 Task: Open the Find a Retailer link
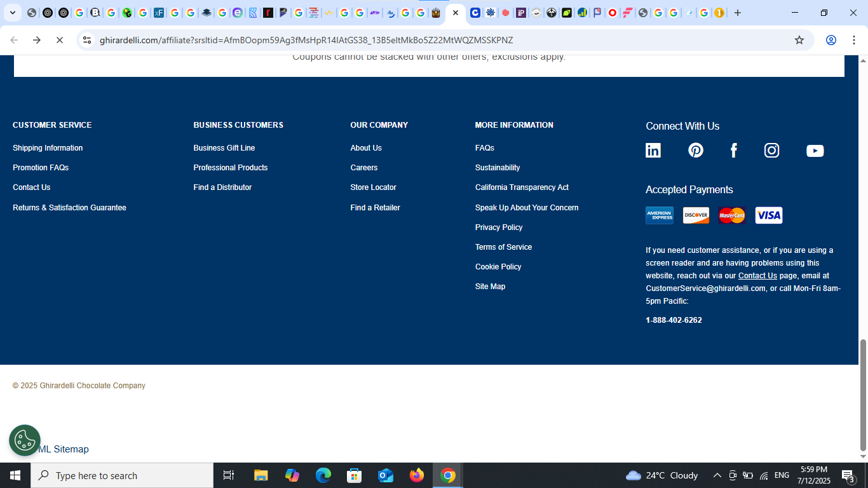click(x=375, y=208)
